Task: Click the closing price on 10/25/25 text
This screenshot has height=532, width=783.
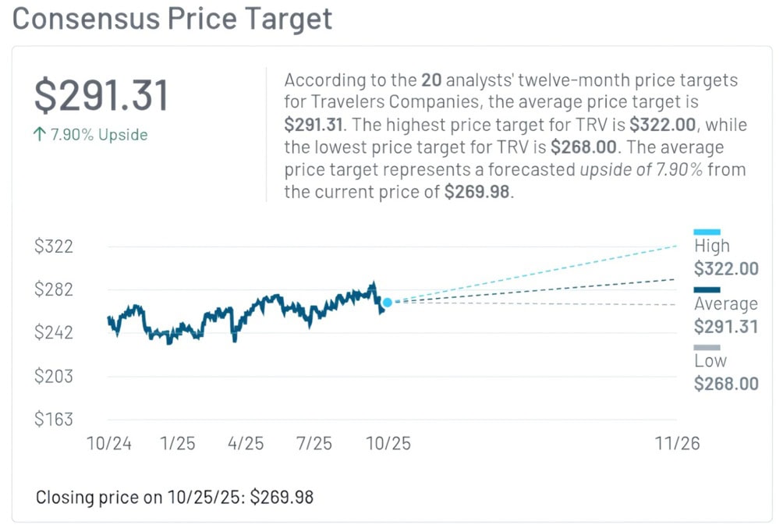Action: tap(175, 497)
